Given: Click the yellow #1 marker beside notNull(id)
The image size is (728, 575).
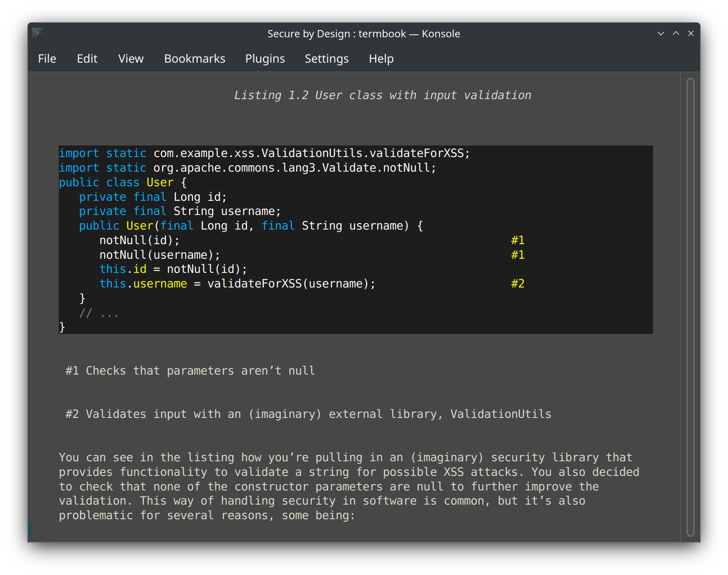Looking at the screenshot, I should coord(518,240).
